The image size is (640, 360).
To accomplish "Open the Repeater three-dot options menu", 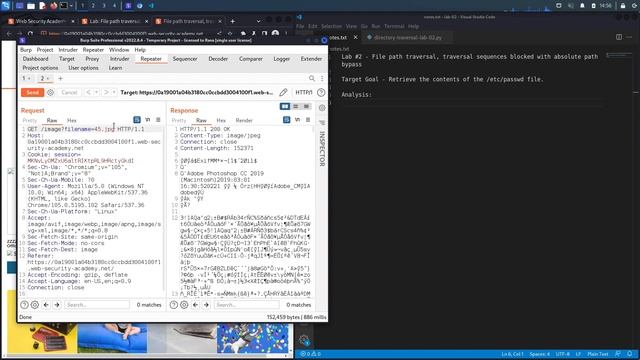I will tap(322, 78).
